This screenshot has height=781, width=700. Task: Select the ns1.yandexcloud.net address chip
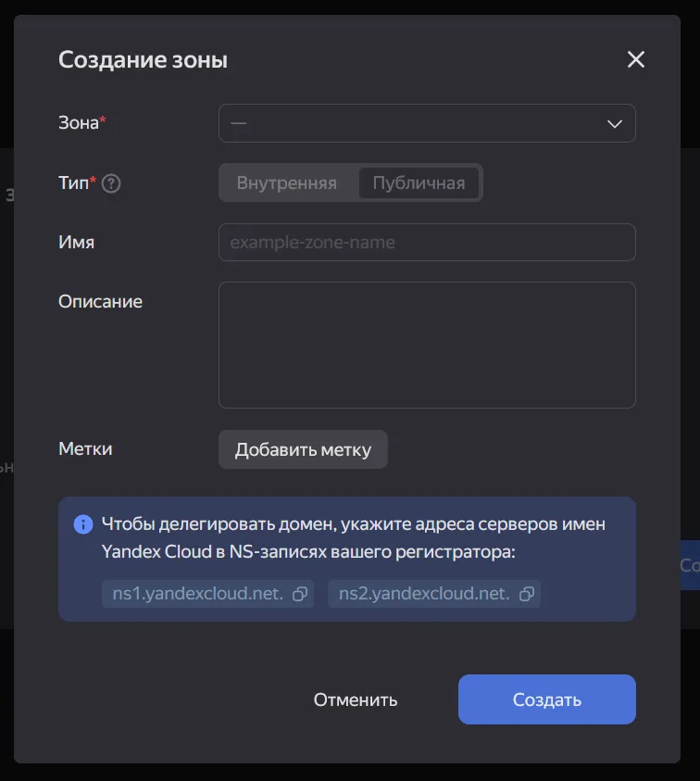(x=199, y=595)
